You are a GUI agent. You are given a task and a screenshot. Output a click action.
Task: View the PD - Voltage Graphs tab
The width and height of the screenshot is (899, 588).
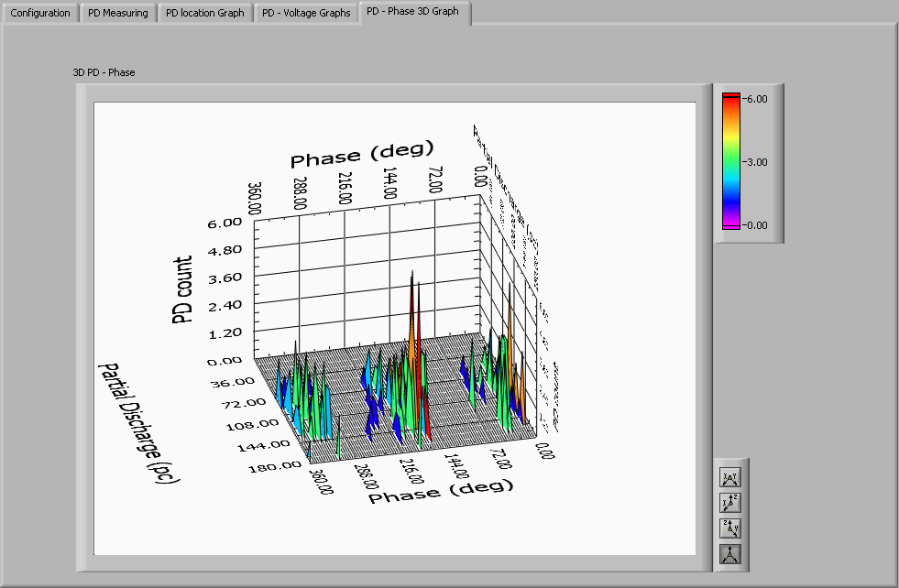point(306,13)
